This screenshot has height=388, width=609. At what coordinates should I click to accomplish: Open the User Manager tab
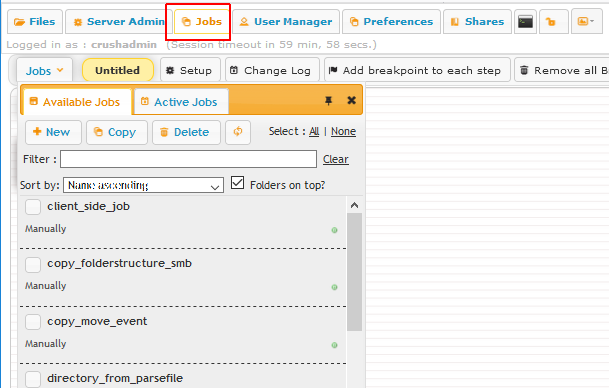[286, 22]
